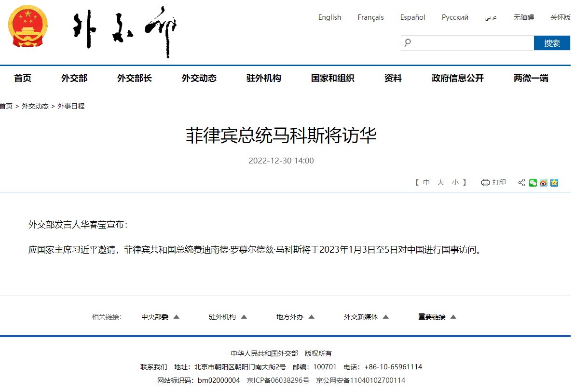
Task: Click the printer icon to print
Action: (485, 183)
